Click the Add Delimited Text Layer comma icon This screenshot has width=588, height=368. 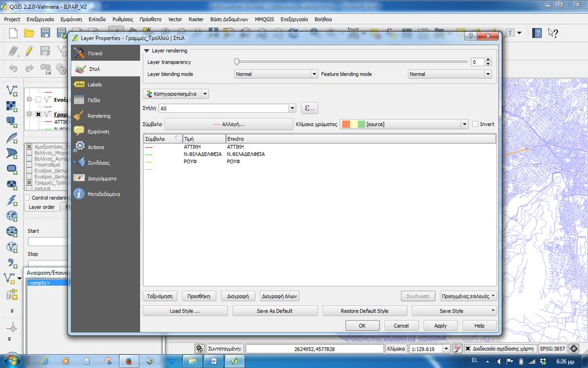coord(11,263)
